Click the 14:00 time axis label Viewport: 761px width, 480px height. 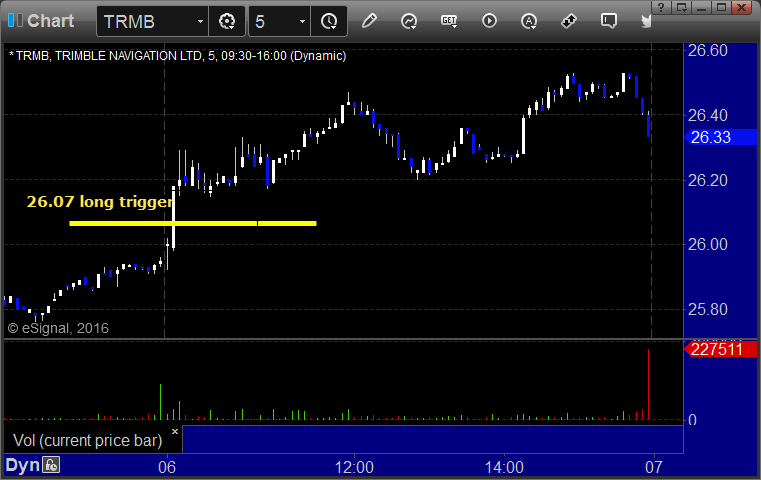click(504, 467)
